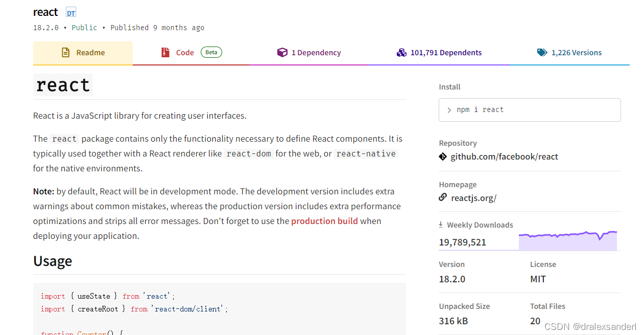
Task: Copy the npm i react install command
Action: (x=529, y=110)
